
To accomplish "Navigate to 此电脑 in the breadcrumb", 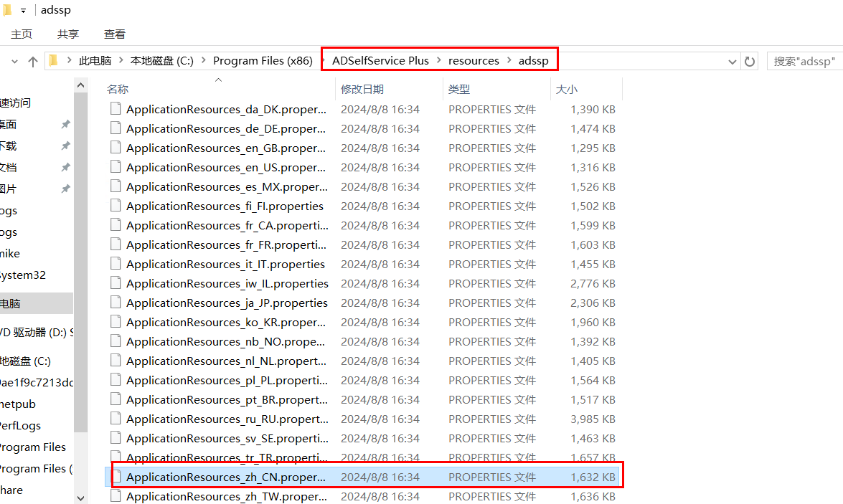I will pyautogui.click(x=95, y=61).
